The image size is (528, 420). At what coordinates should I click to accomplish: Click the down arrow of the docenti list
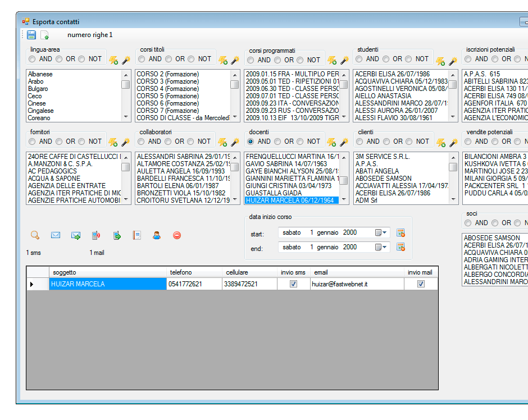coord(344,199)
